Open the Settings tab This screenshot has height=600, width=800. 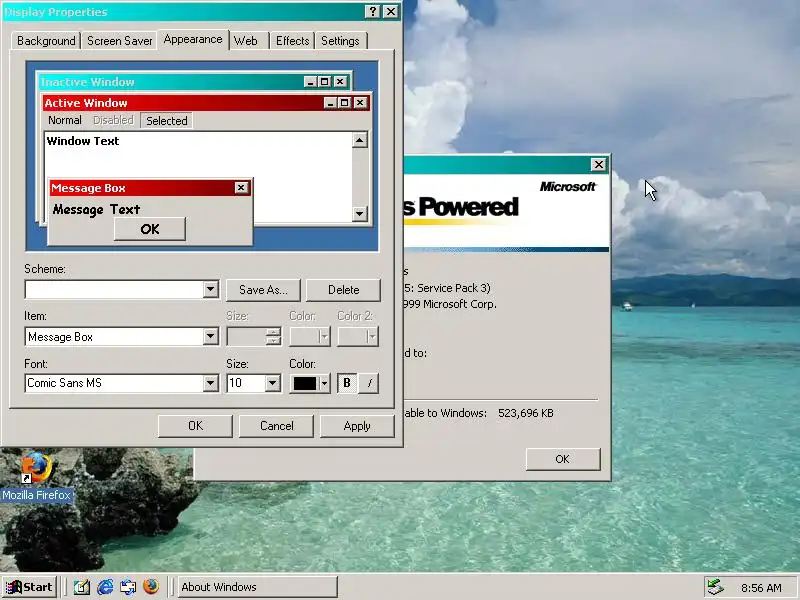[x=340, y=41]
